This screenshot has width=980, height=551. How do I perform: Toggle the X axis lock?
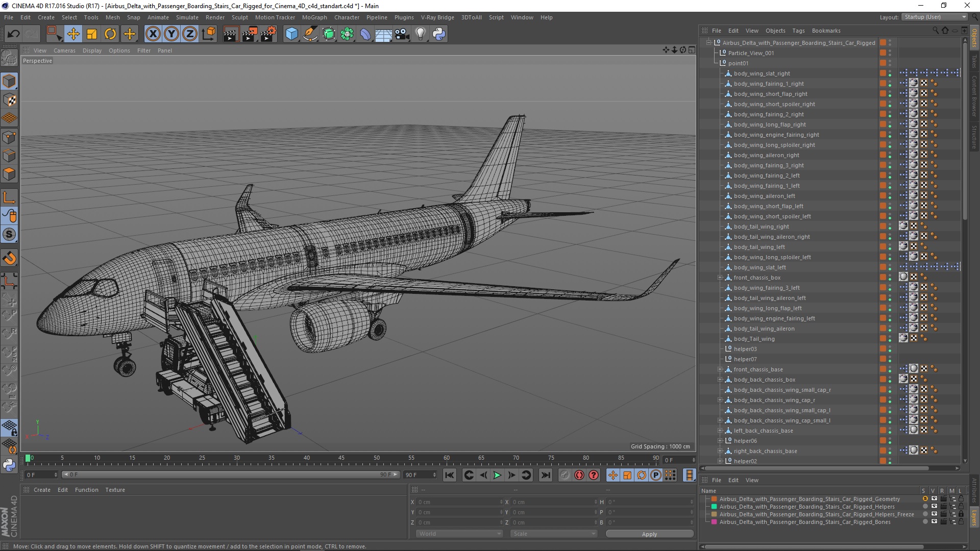point(153,34)
